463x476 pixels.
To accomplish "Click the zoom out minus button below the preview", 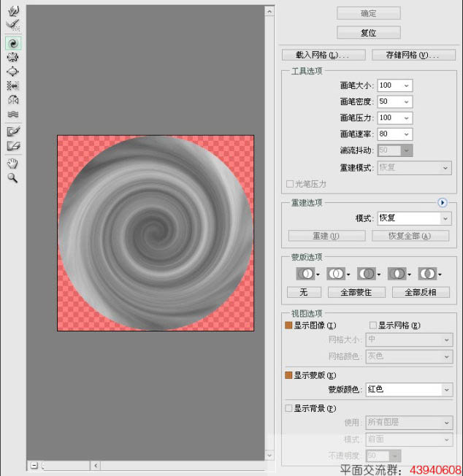I will (34, 465).
